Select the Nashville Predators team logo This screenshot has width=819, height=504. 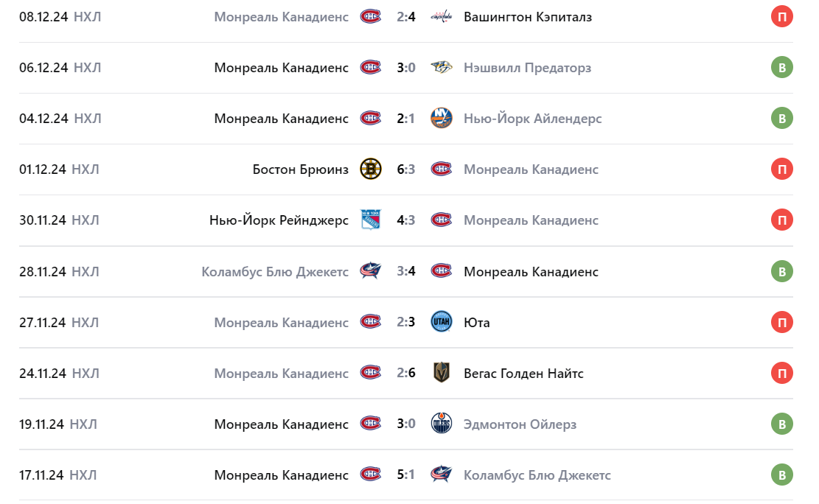click(441, 67)
